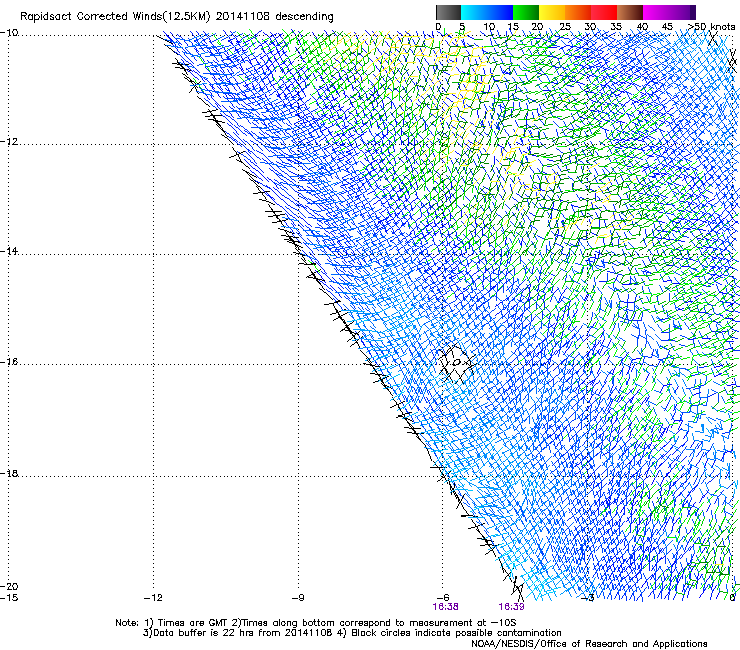Click the "-6" longitude axis label

[443, 598]
